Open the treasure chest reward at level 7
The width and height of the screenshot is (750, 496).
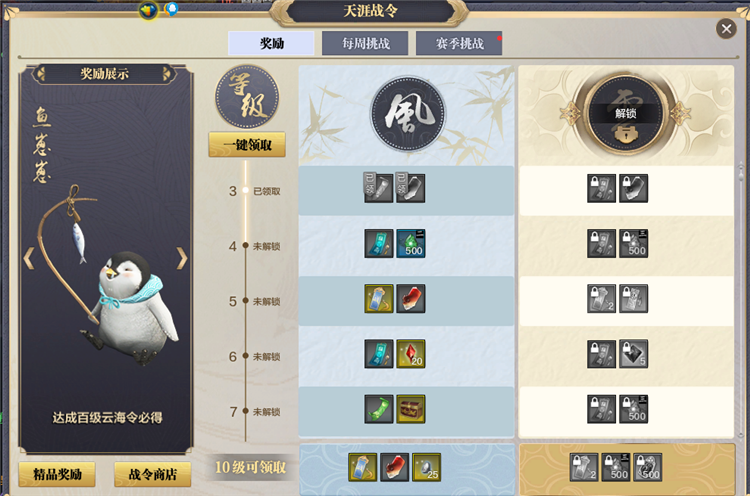pos(410,409)
